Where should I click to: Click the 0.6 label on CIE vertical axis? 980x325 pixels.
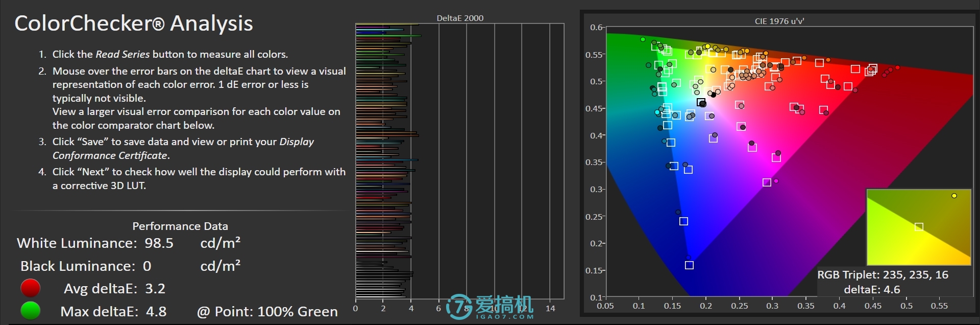(596, 27)
